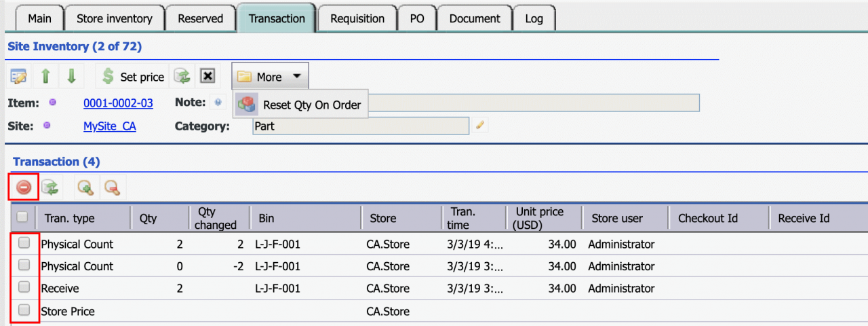Click the Transaction (4) section heading
868x326 pixels.
tap(56, 162)
